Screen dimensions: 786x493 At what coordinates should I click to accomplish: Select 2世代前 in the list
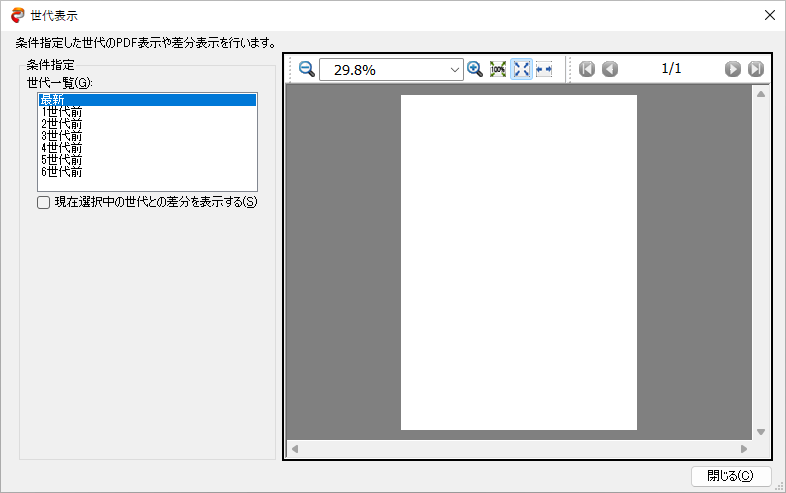[147, 124]
